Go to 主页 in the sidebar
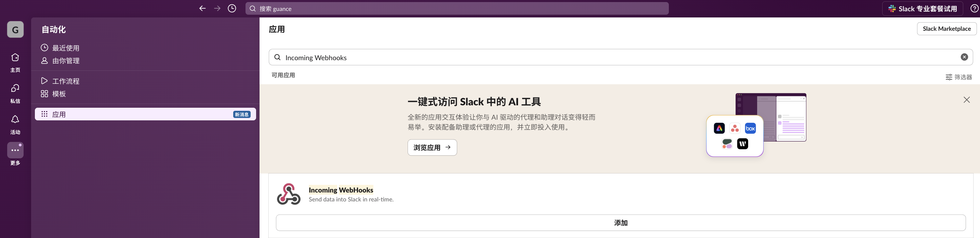 pyautogui.click(x=15, y=62)
